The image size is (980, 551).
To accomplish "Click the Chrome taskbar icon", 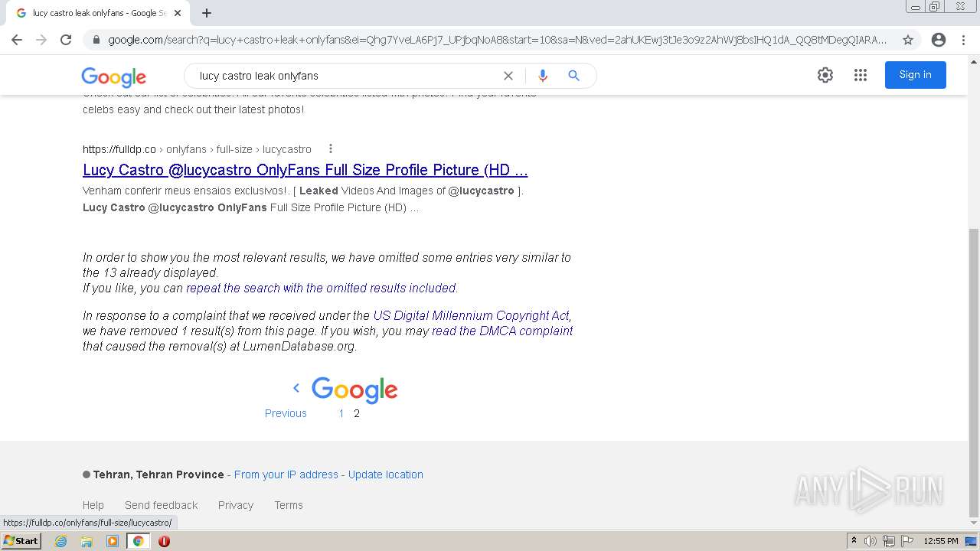I will (139, 541).
